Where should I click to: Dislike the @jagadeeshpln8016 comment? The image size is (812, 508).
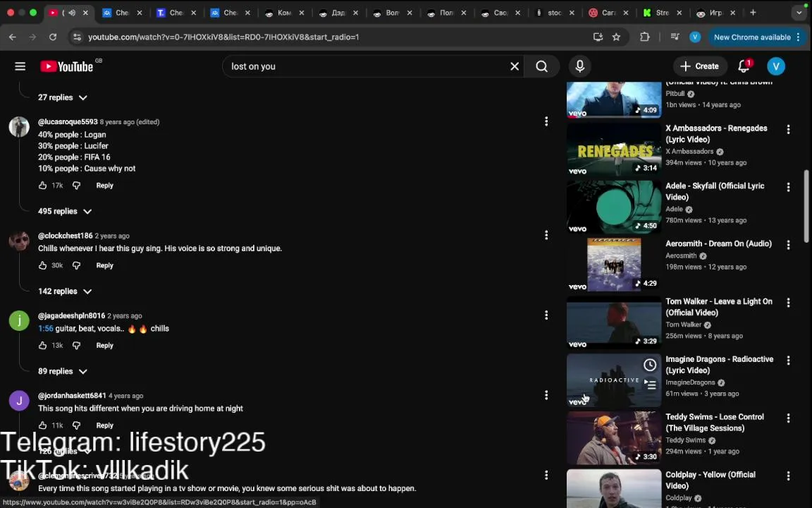(77, 345)
